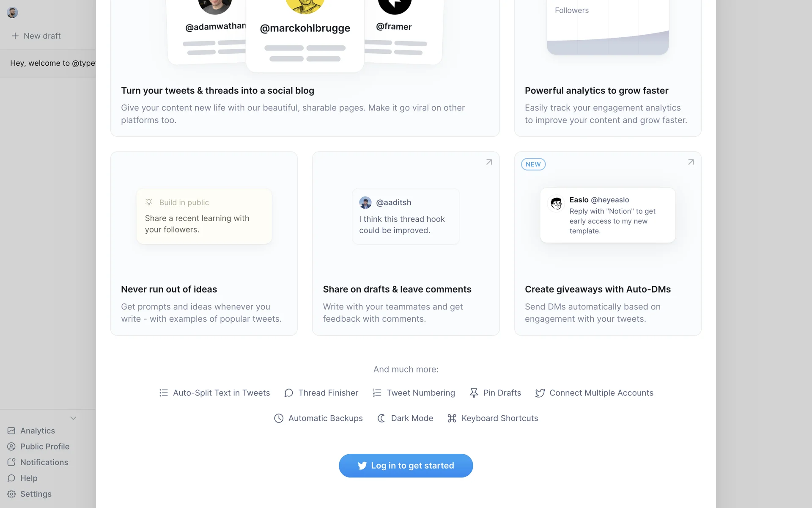The image size is (812, 508).
Task: Click the NEW badge on Auto-DMs card
Action: pos(533,164)
